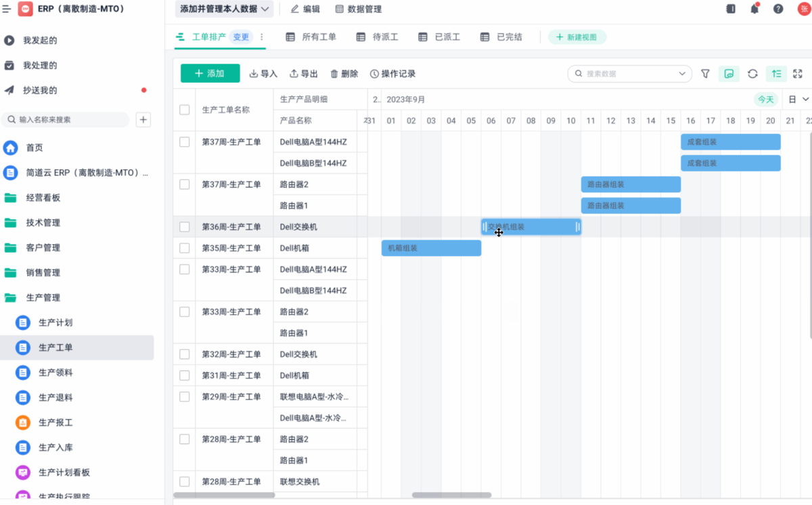
Task: Click the green 添加 button
Action: 210,74
